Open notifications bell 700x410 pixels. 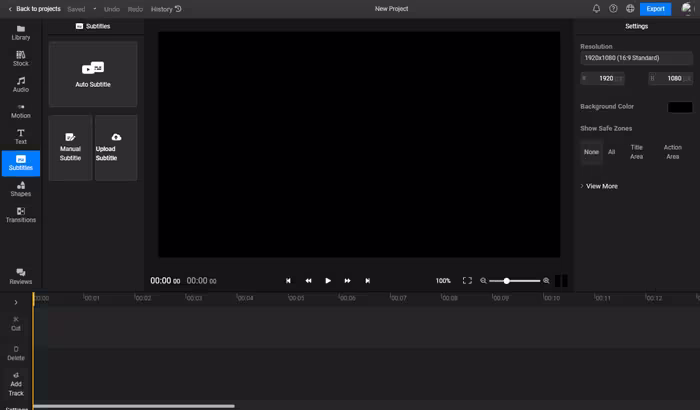596,8
